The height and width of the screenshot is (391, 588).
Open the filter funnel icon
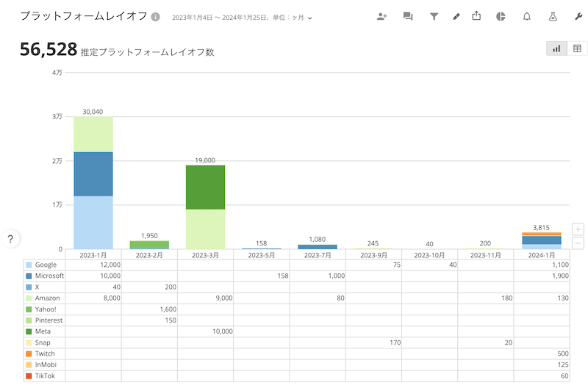[434, 16]
